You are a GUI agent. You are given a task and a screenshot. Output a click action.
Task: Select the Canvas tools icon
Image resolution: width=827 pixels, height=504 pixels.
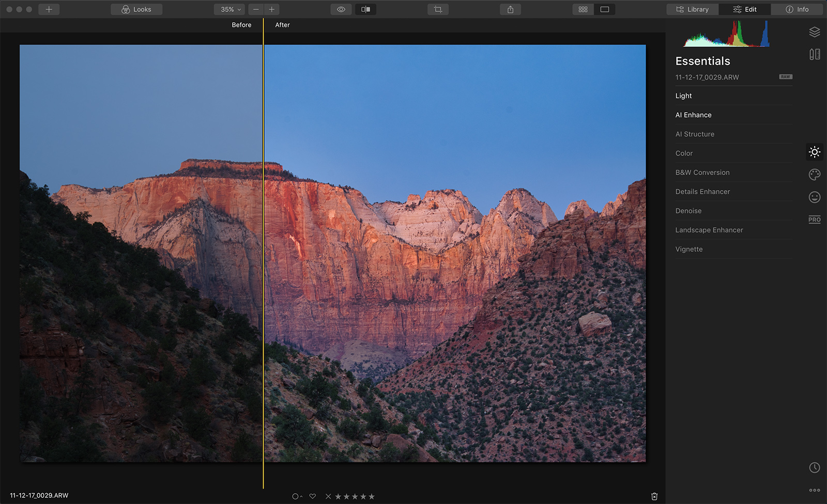[x=815, y=54]
